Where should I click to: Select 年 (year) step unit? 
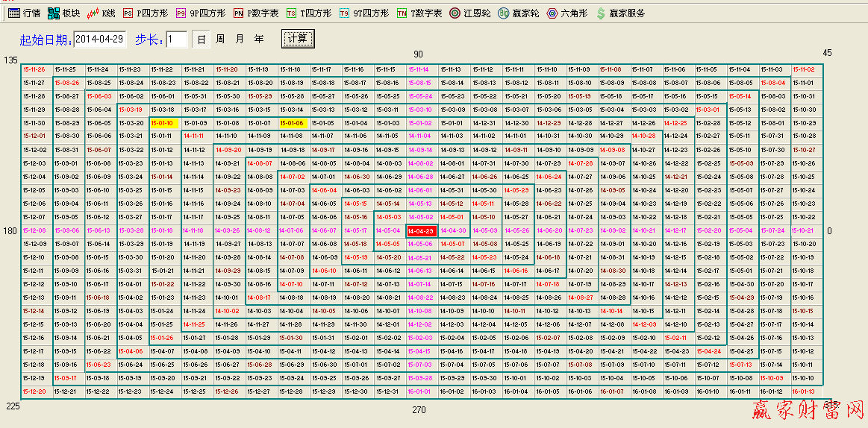259,39
